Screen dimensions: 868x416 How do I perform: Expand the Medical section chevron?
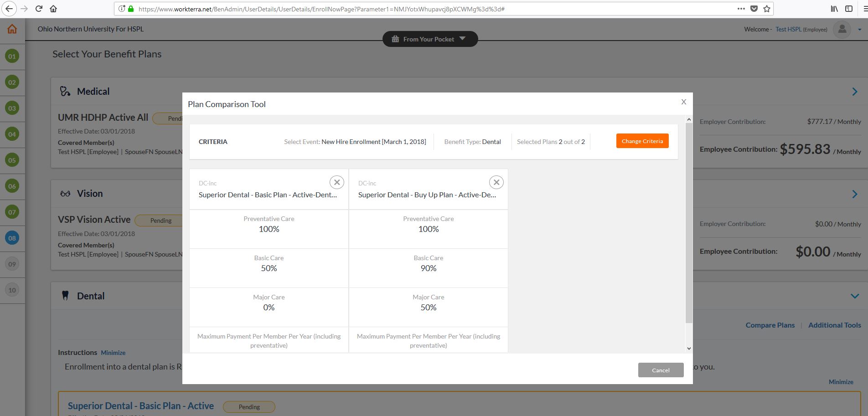854,92
